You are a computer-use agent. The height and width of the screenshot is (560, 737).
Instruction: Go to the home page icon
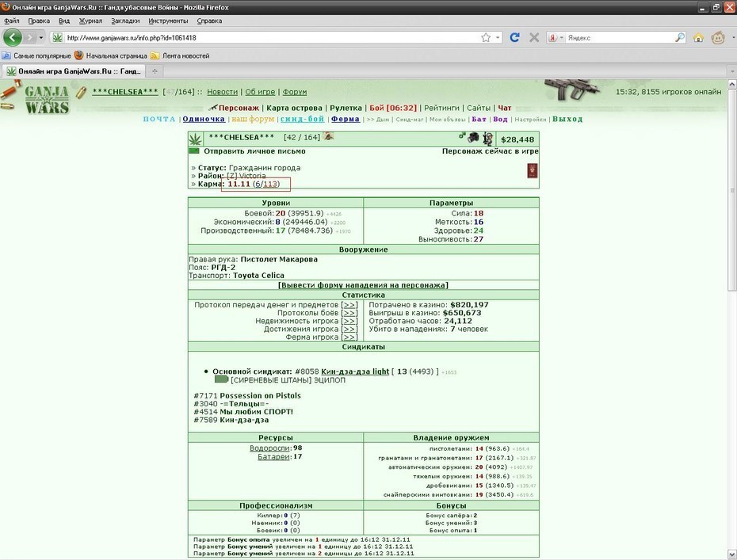click(698, 37)
